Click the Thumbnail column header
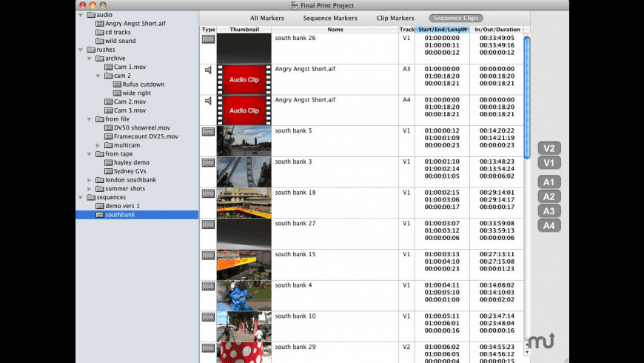The width and height of the screenshot is (644, 363). click(x=244, y=30)
